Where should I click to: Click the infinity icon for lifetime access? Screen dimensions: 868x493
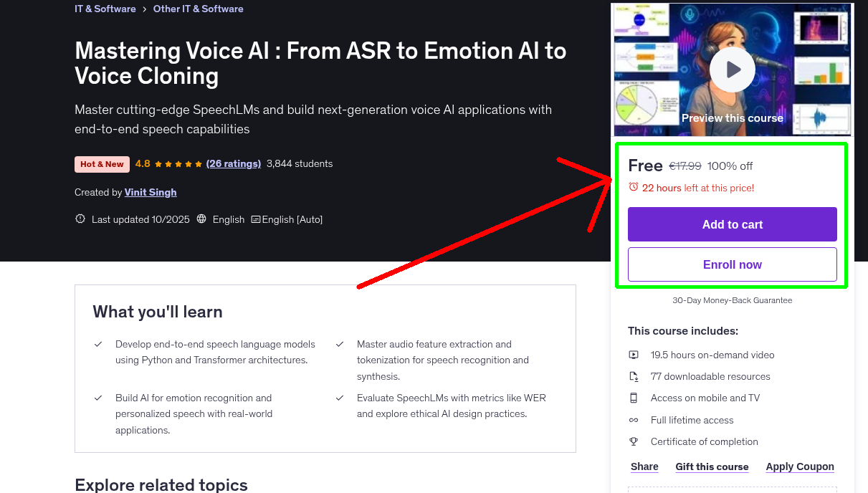point(634,420)
